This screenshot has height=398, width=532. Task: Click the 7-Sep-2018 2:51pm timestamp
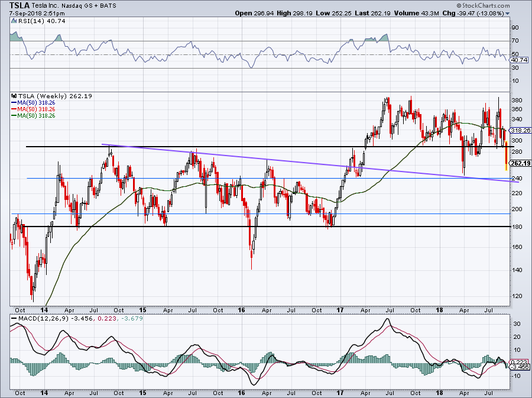click(x=37, y=14)
